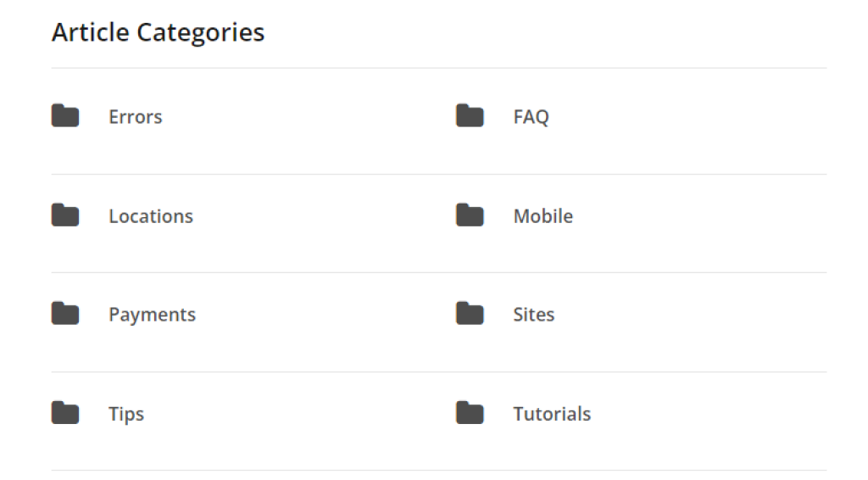Click the Tips category folder icon
Image resolution: width=868 pixels, height=480 pixels.
(x=65, y=414)
